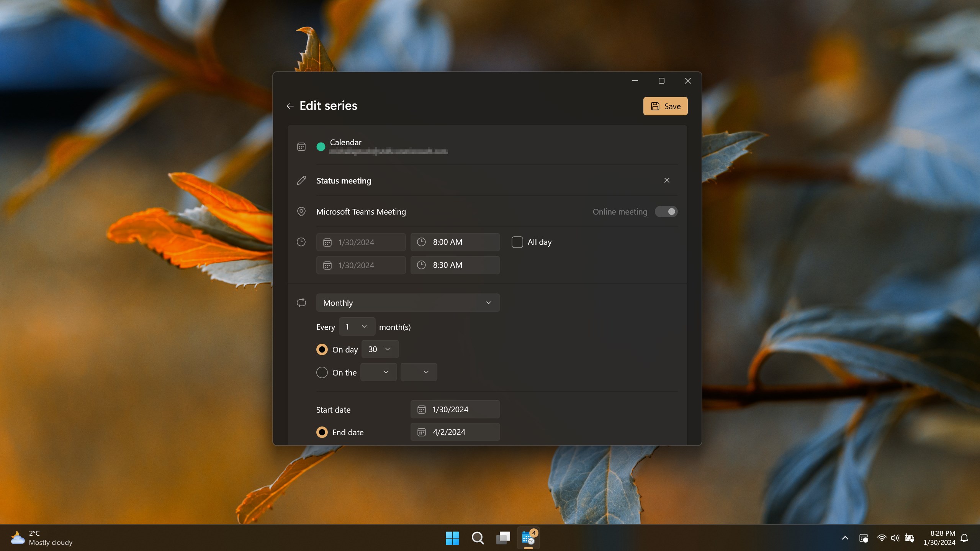Click the End date field showing 4/2/2024
This screenshot has width=980, height=551.
coord(455,432)
